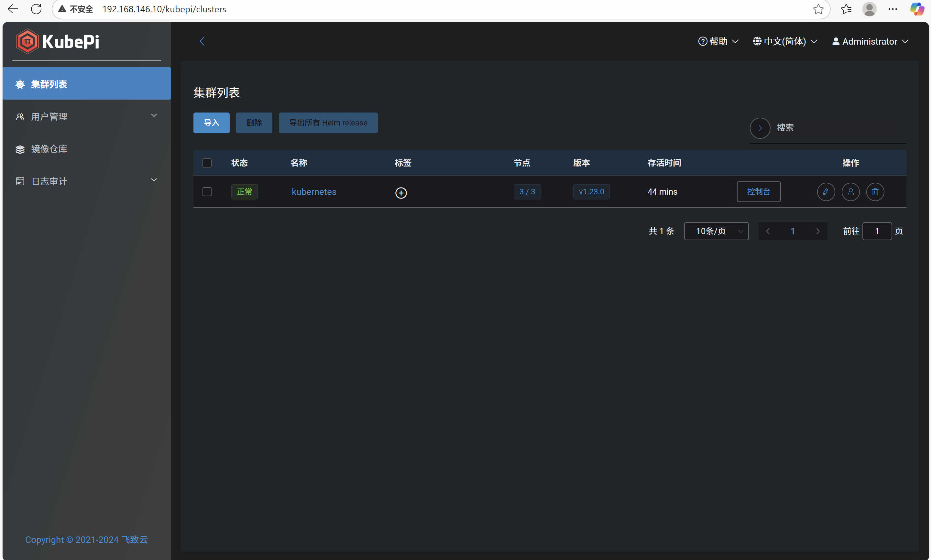The height and width of the screenshot is (560, 931).
Task: Collapse sidebar with left arrow icon
Action: pos(202,41)
